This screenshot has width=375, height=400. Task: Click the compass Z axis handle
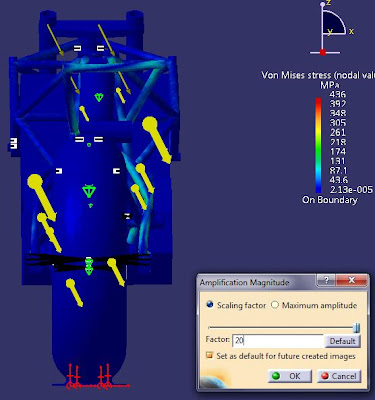322,4
